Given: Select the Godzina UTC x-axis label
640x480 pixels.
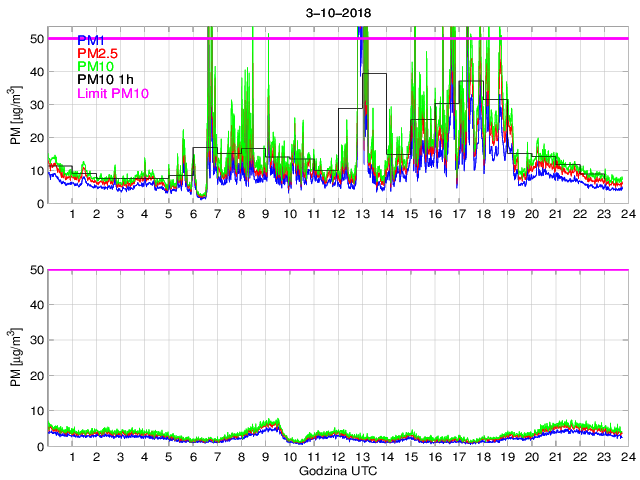Looking at the screenshot, I should pos(335,470).
